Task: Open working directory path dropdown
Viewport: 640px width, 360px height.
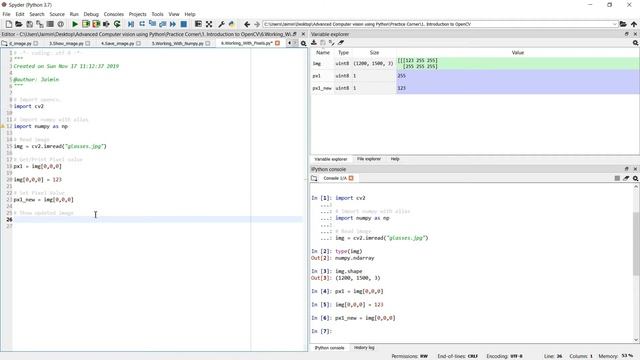Action: tap(615, 24)
